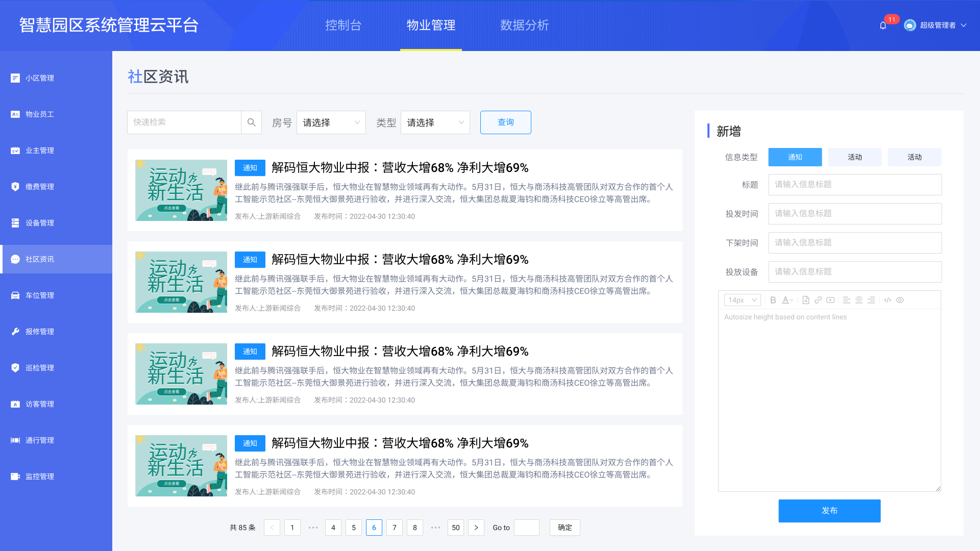Click the notification bell icon
This screenshot has height=551, width=980.
883,26
